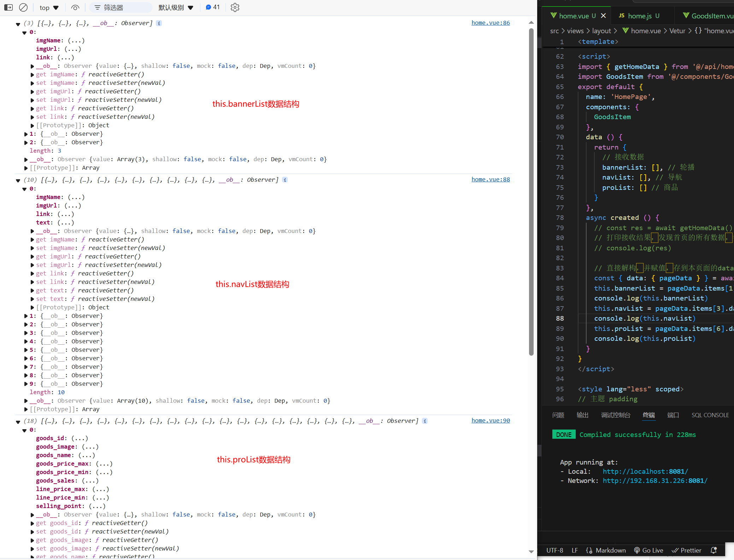
Task: Open the 输出 output panel tab
Action: tap(582, 415)
